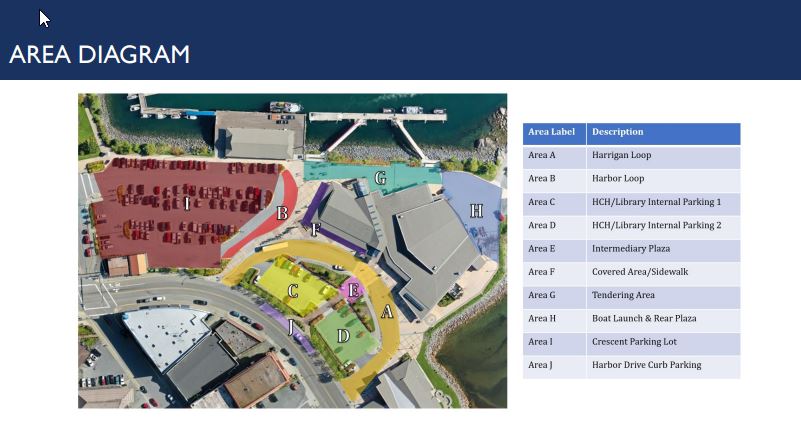801x428 pixels.
Task: Select the "Harbor Loop" description cell
Action: coord(618,179)
